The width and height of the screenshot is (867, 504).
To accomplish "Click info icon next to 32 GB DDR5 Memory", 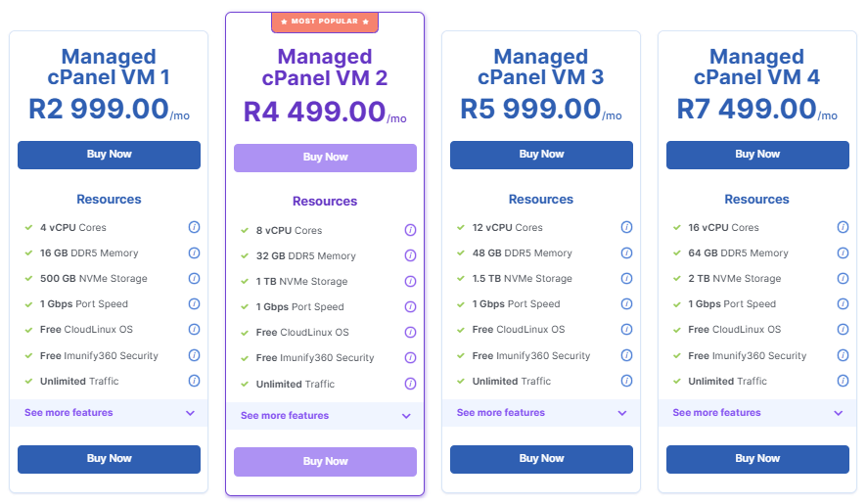I will (410, 256).
